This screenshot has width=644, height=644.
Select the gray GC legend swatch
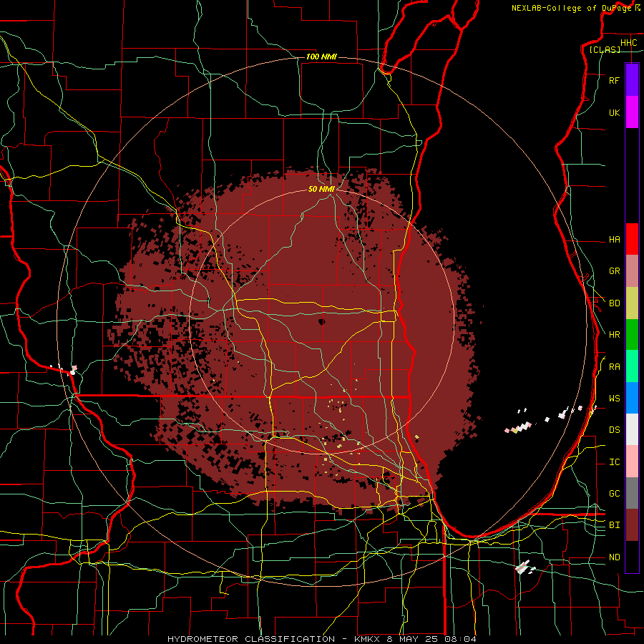[x=632, y=493]
